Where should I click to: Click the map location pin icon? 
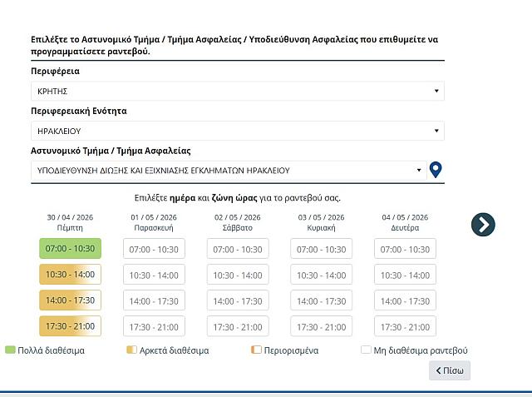point(436,171)
